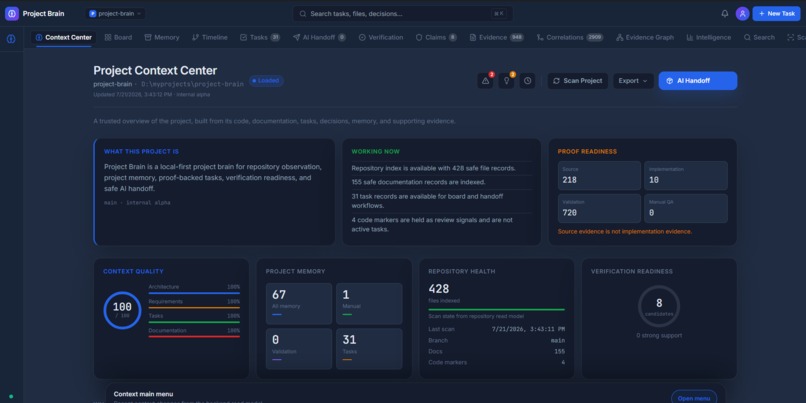Click the Project Context Center title

(155, 70)
